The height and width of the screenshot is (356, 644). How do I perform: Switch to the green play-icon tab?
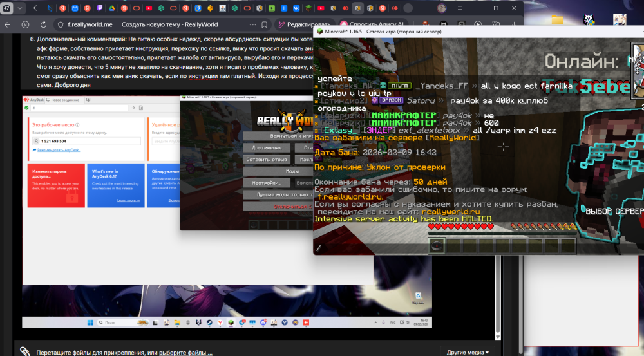point(272,8)
